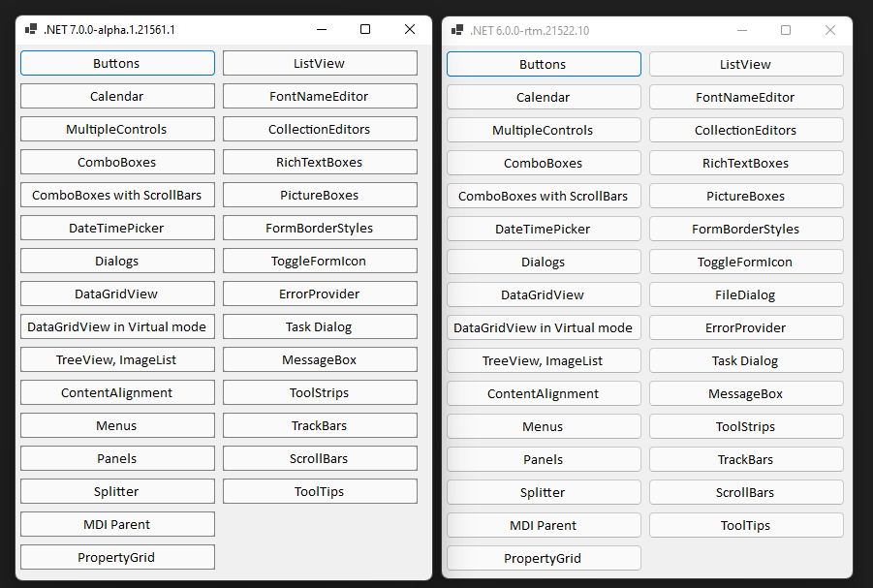
Task: Open Buttons demo in .NET 6.0.0 window
Action: [x=544, y=64]
